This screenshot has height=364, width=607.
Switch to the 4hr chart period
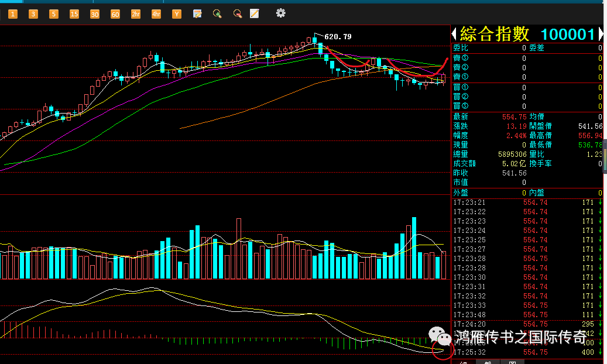coord(156,14)
